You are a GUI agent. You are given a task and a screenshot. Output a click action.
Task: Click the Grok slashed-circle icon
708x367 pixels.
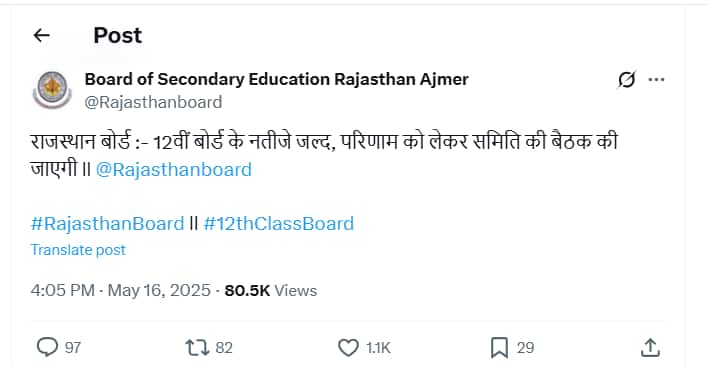pos(627,80)
